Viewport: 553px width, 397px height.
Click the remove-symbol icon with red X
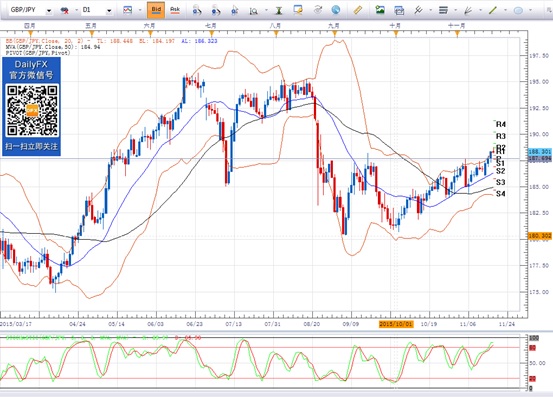(x=65, y=10)
